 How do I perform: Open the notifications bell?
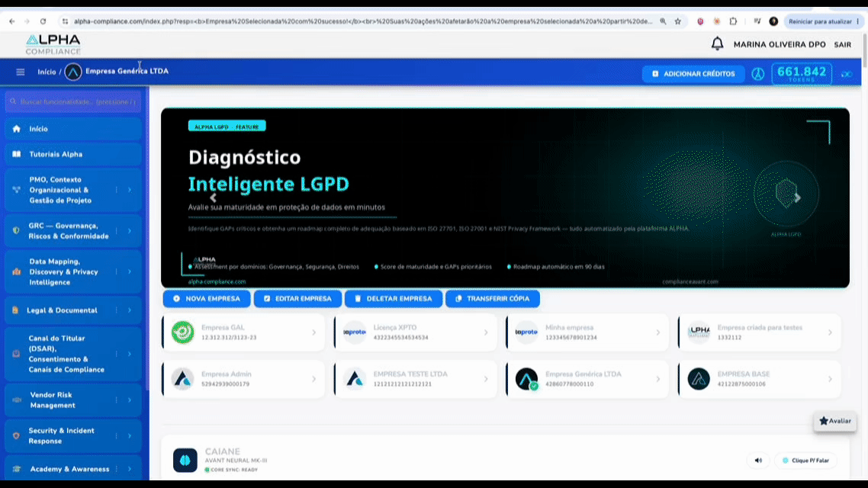[717, 43]
